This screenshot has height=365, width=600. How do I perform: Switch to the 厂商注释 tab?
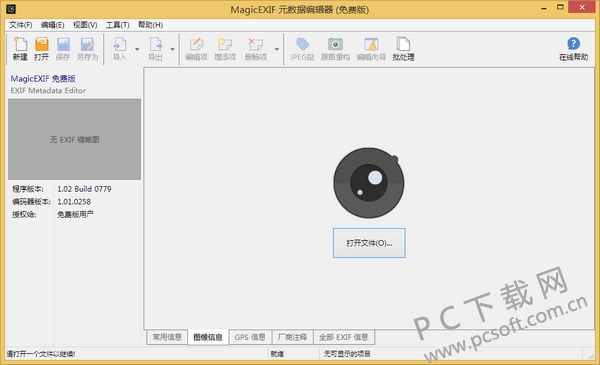[292, 337]
